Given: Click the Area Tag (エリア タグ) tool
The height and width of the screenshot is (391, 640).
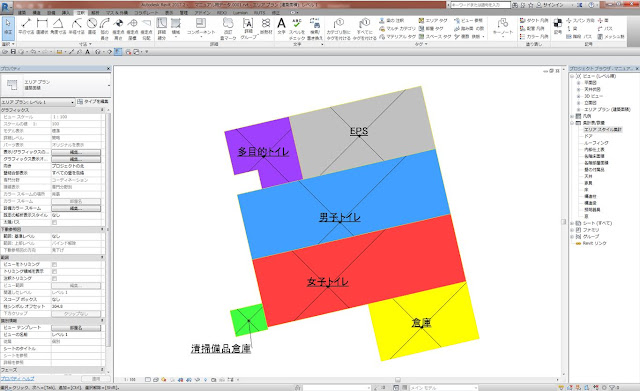Looking at the screenshot, I should (x=433, y=20).
